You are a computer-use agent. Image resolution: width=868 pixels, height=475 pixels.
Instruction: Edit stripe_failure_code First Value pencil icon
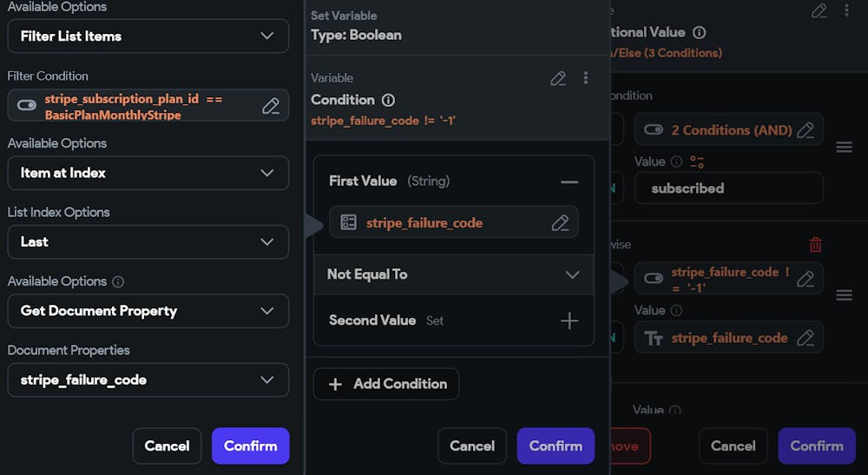(560, 222)
